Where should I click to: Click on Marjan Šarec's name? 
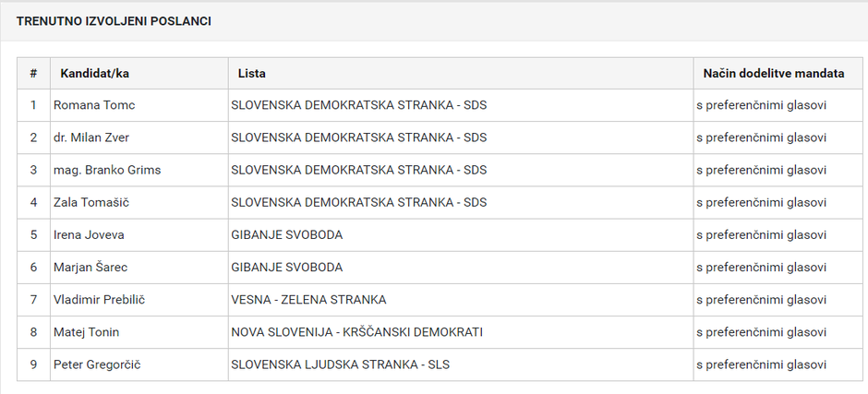[90, 267]
